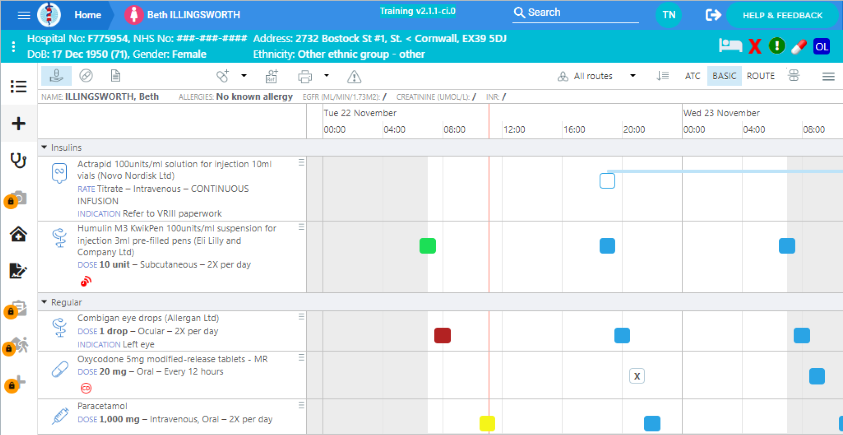Open HELP & FEEDBACK
Viewport: 843px width, 435px height.
click(782, 15)
